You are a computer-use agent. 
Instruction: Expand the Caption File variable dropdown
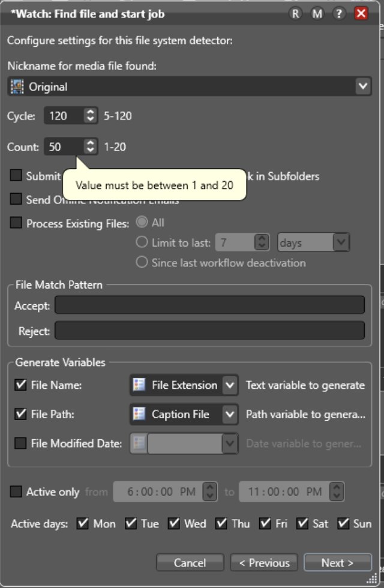(230, 415)
